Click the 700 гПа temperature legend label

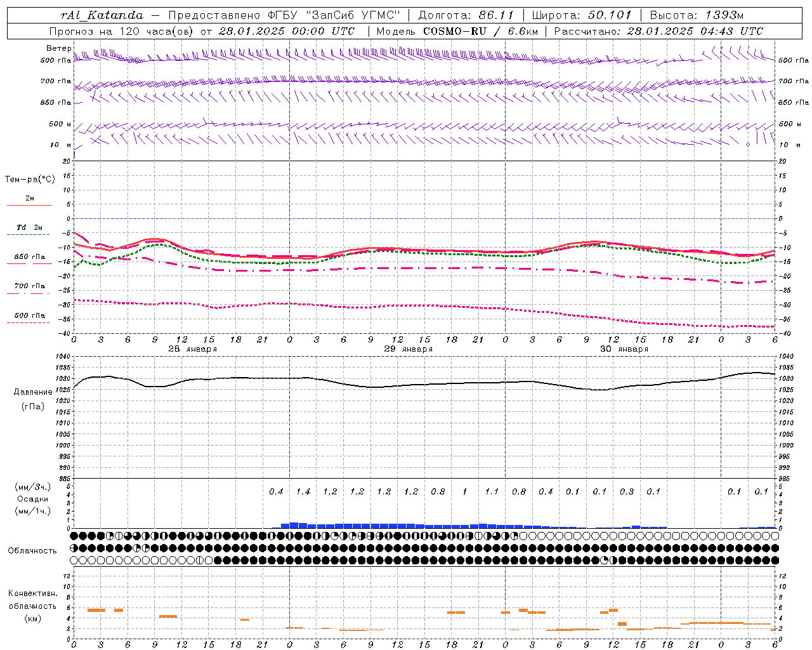[x=30, y=286]
